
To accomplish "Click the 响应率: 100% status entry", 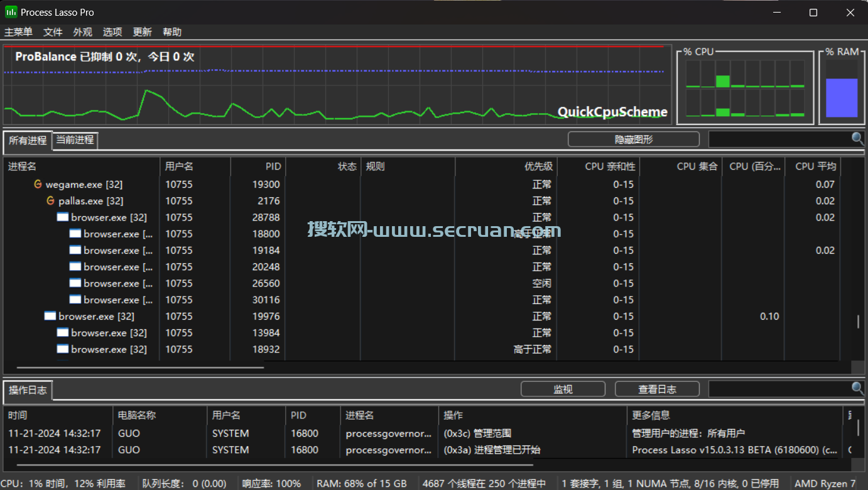I will [272, 484].
